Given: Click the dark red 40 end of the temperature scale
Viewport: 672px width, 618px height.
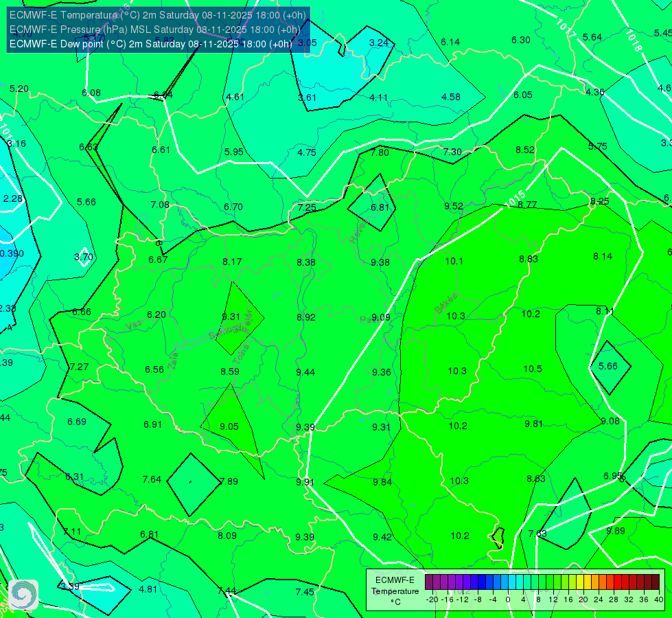Looking at the screenshot, I should pos(656,582).
